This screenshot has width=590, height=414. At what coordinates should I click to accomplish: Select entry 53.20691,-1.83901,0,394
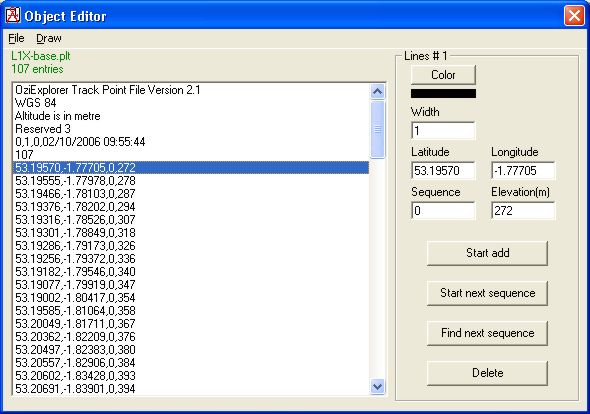pyautogui.click(x=191, y=388)
